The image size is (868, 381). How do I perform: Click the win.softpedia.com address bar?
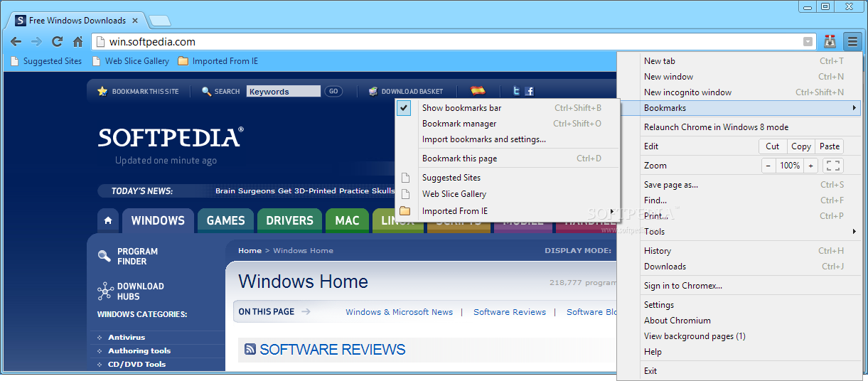(453, 42)
